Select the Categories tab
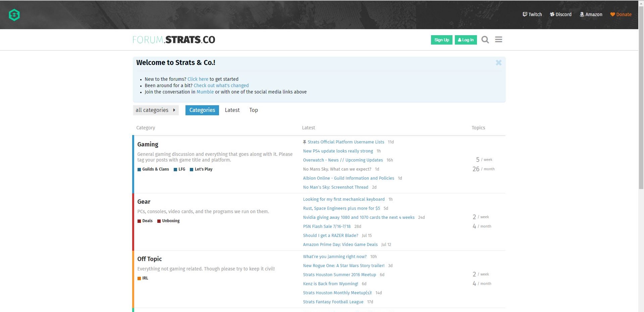 point(202,110)
